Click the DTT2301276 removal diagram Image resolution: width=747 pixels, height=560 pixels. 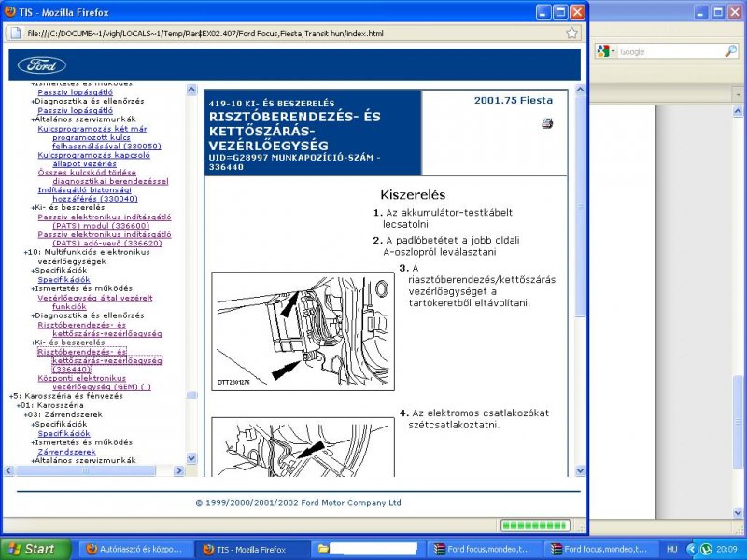(303, 331)
